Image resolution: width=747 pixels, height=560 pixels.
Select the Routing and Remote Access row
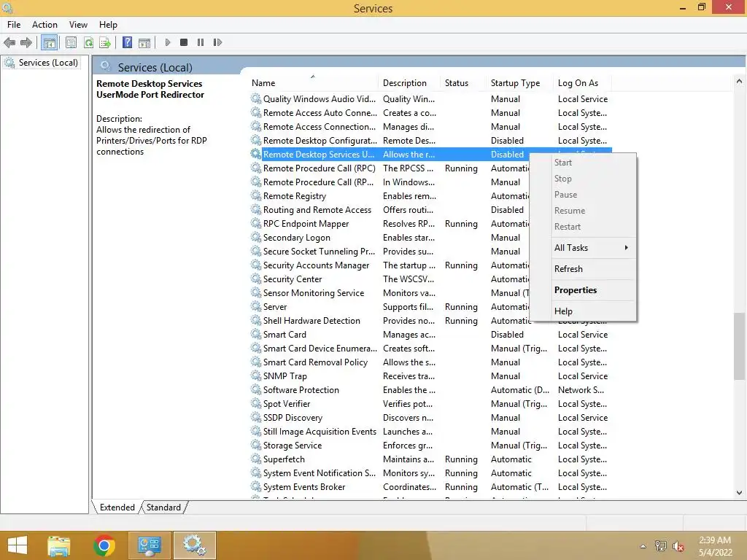click(430, 209)
